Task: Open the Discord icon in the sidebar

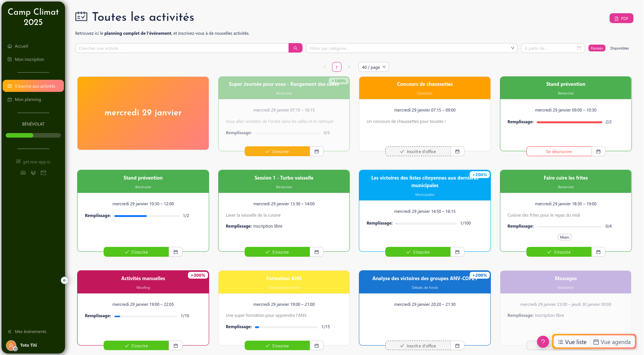Action: (23, 173)
